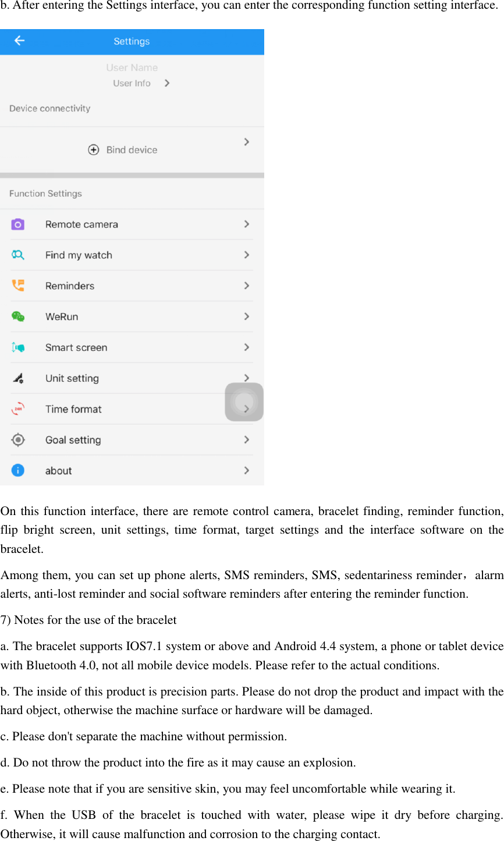The width and height of the screenshot is (504, 841).
Task: Open the Settings back arrow
Action: (18, 41)
